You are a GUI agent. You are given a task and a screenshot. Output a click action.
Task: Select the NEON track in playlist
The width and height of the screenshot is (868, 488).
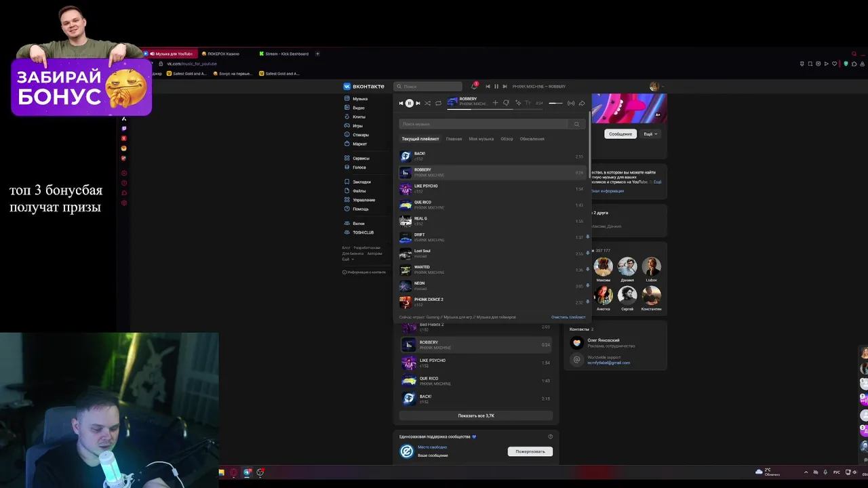click(492, 286)
